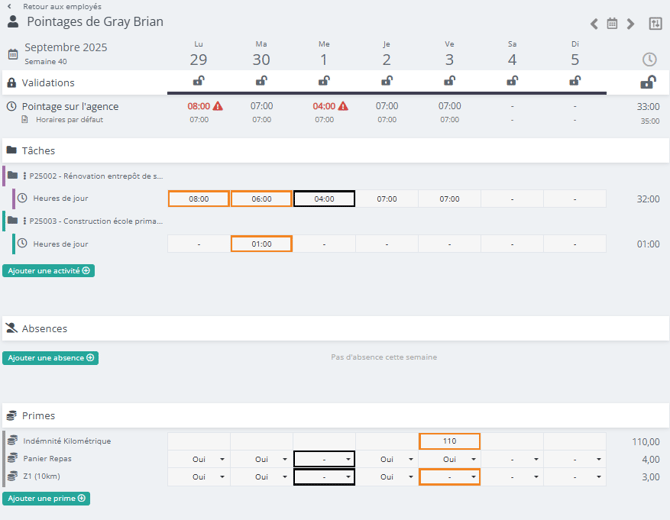This screenshot has width=670, height=520.
Task: Open the calendar date picker icon
Action: 612,23
